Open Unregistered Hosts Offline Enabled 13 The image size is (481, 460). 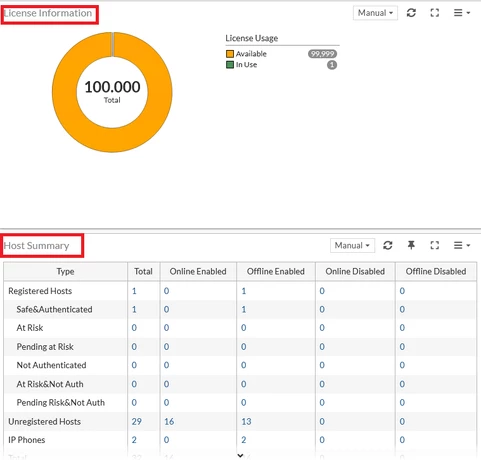click(x=246, y=421)
